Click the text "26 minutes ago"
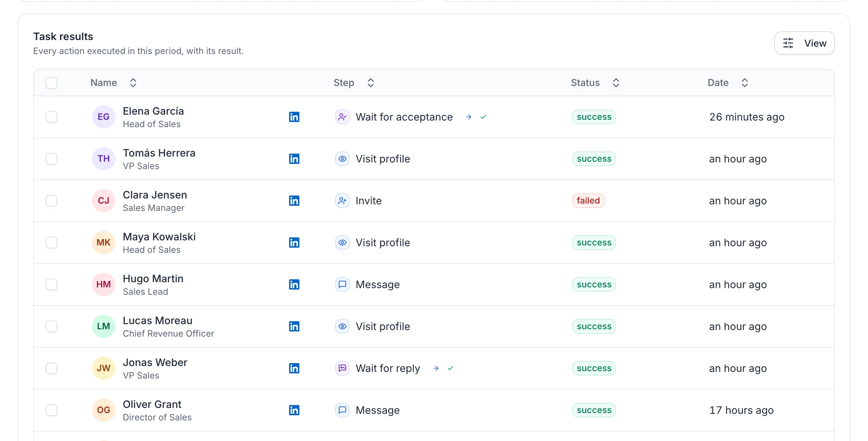Viewport: 868px width, 441px height. coord(747,117)
